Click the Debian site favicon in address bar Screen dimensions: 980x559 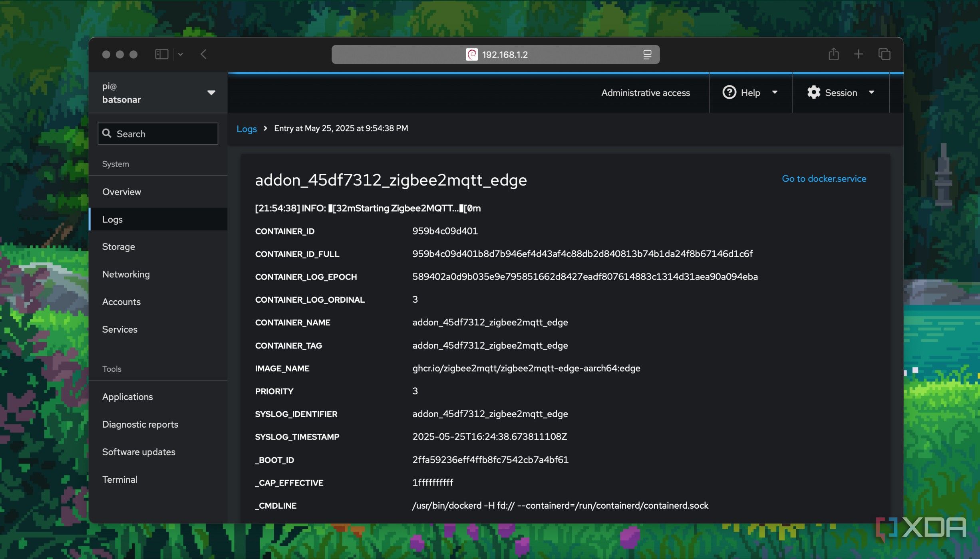(x=472, y=54)
